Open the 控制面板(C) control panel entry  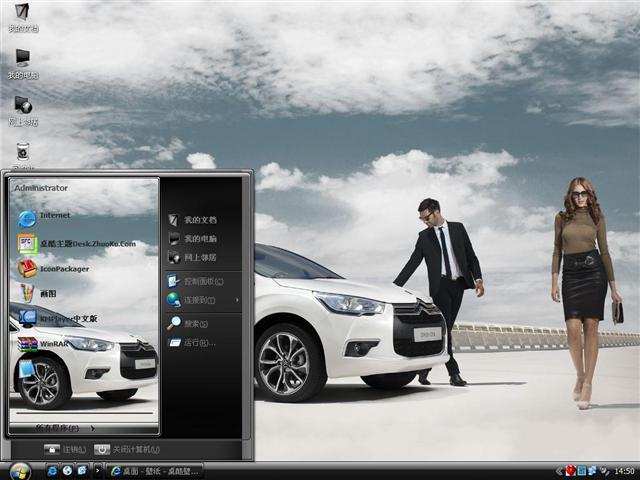[196, 281]
